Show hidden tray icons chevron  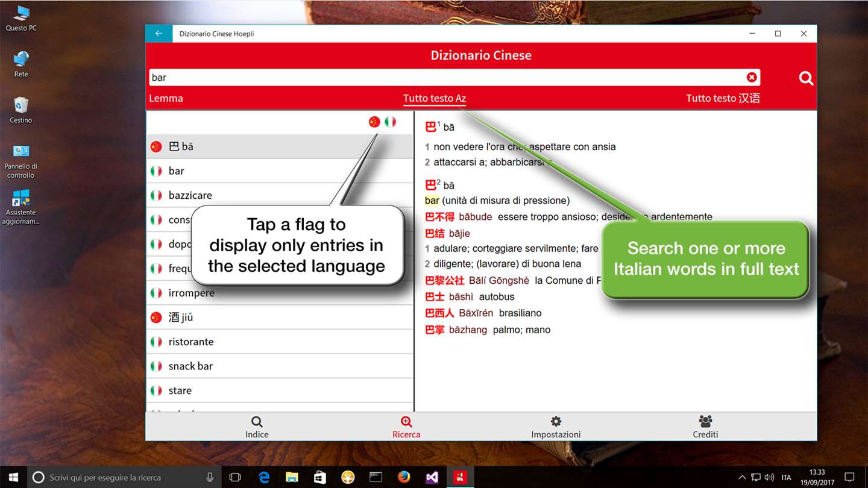pos(742,477)
